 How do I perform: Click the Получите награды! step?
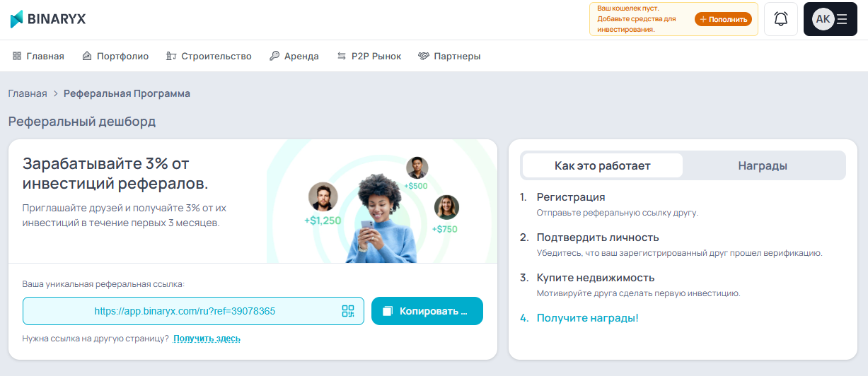coord(588,318)
